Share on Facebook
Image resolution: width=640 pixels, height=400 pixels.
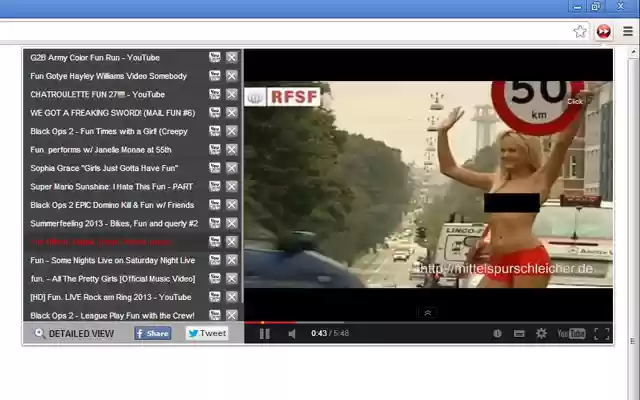pyautogui.click(x=153, y=333)
